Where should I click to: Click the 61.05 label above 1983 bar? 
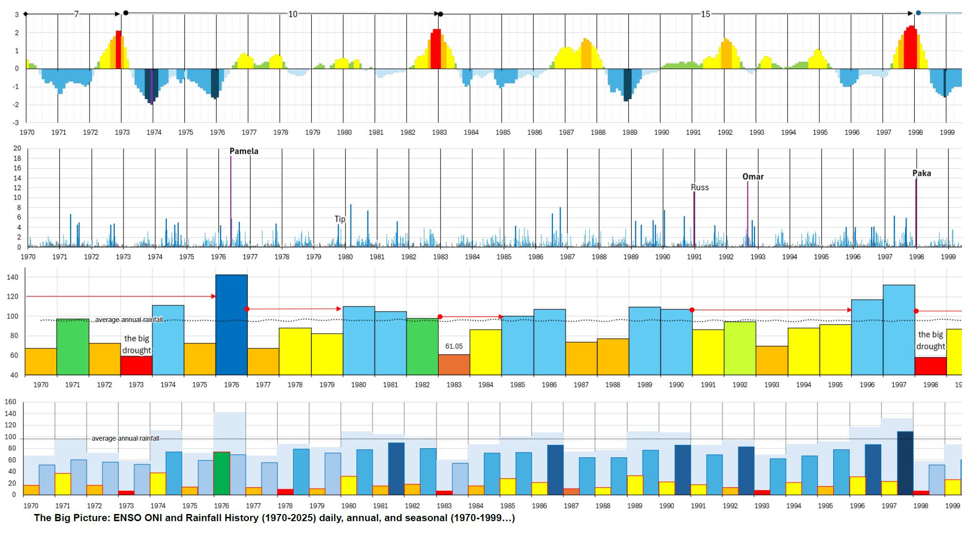454,346
